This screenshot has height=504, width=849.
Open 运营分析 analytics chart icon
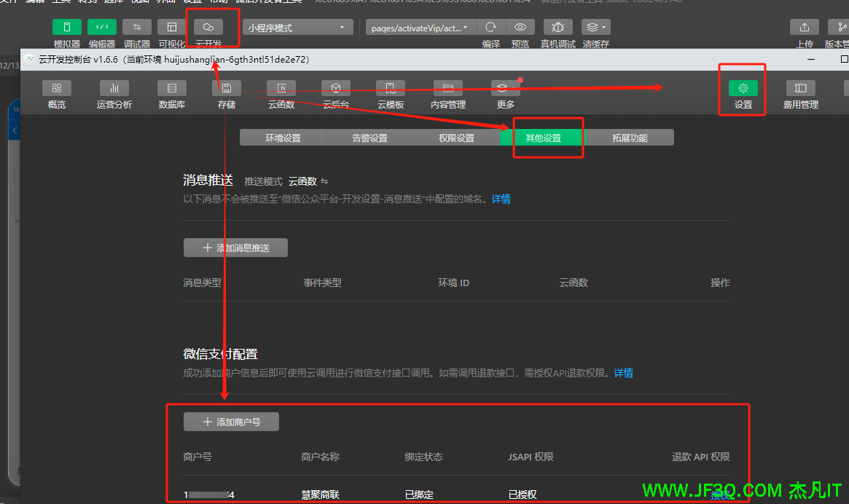click(114, 88)
